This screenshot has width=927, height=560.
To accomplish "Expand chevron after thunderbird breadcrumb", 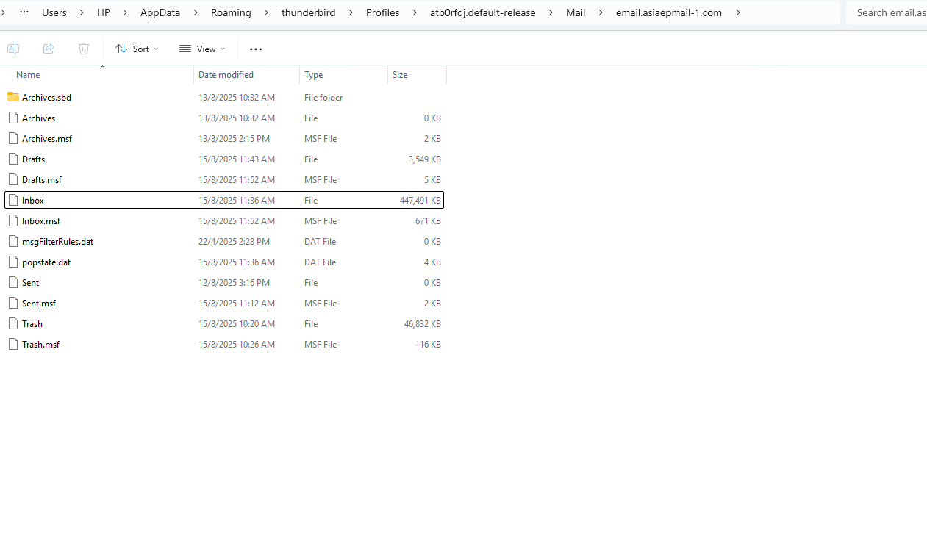I will (x=351, y=12).
